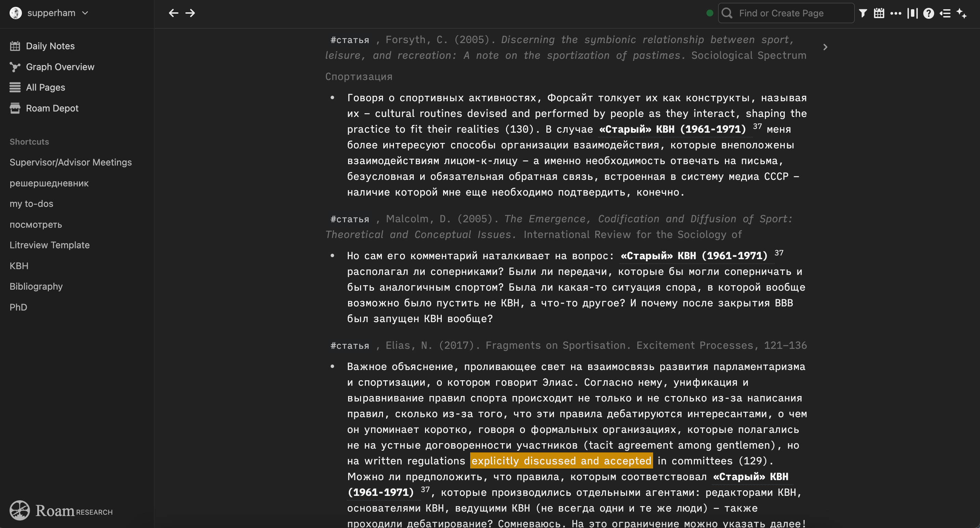Go forward with the right arrow
The height and width of the screenshot is (528, 980).
coord(190,13)
